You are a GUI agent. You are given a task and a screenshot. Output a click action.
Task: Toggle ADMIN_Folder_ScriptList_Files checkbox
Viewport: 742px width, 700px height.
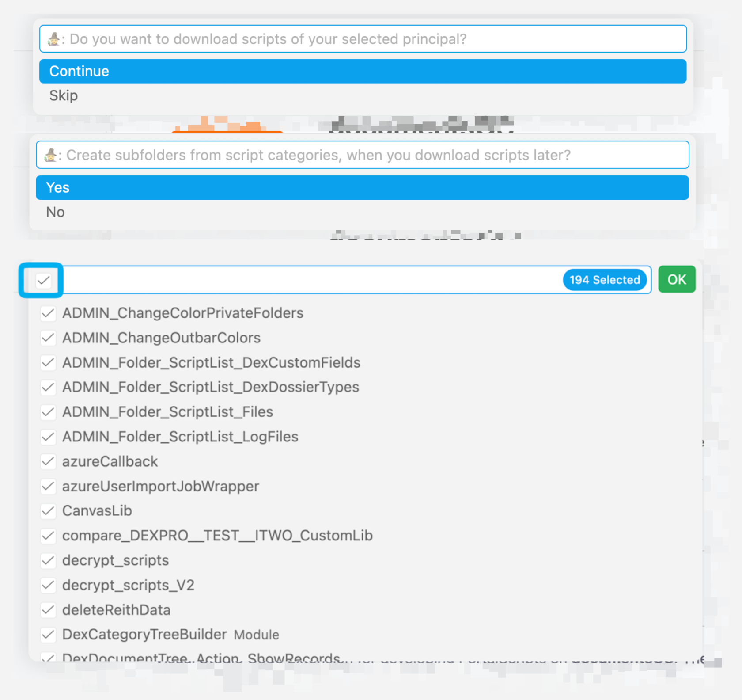coord(48,412)
